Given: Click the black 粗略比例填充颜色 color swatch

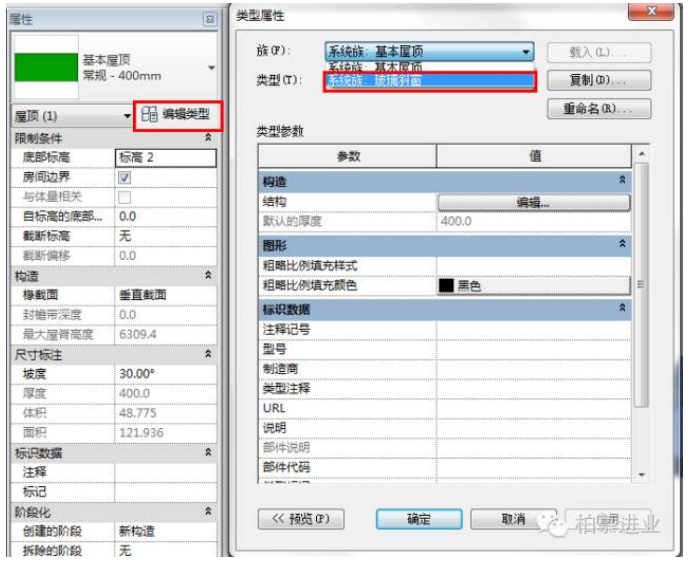Looking at the screenshot, I should [x=446, y=286].
